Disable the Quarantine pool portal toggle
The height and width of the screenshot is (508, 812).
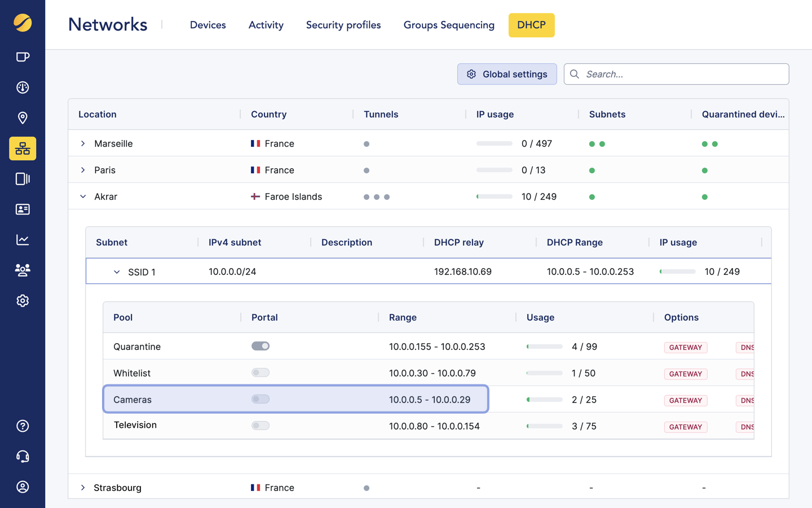(260, 346)
